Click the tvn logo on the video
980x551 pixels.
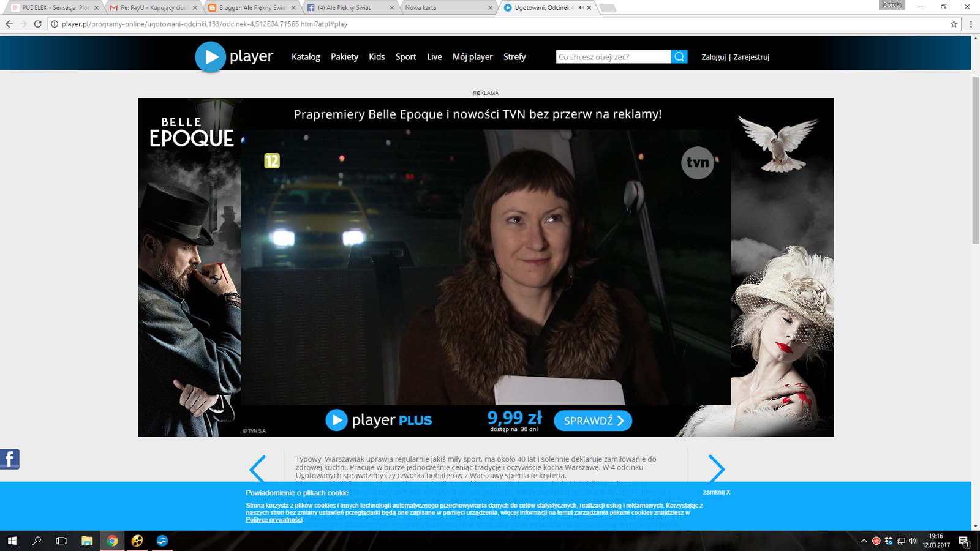(x=698, y=162)
